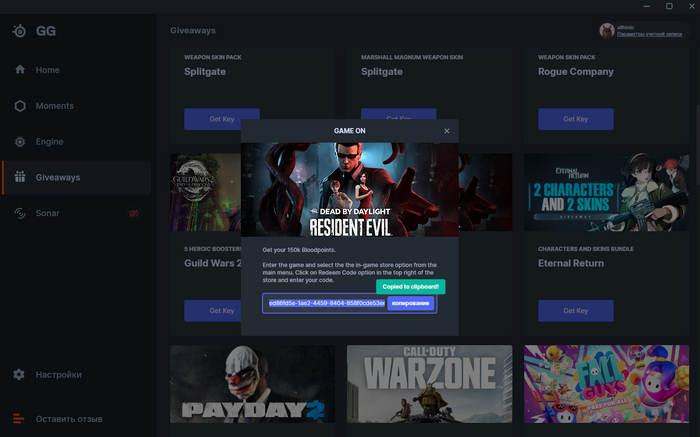The height and width of the screenshot is (437, 700).
Task: Get Key for first Splitgate Weapon Skin Pack
Action: pyautogui.click(x=222, y=119)
